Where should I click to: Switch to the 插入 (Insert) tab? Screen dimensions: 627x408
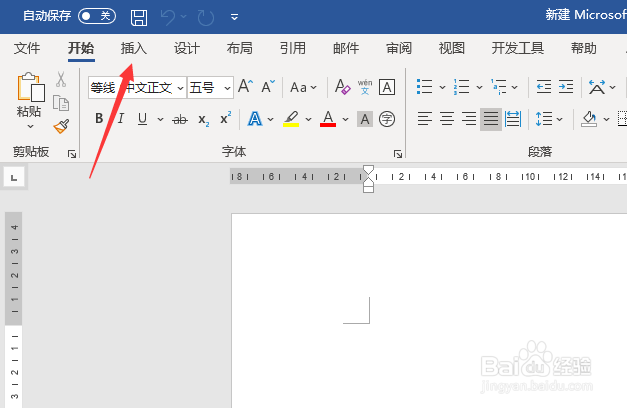coord(134,48)
